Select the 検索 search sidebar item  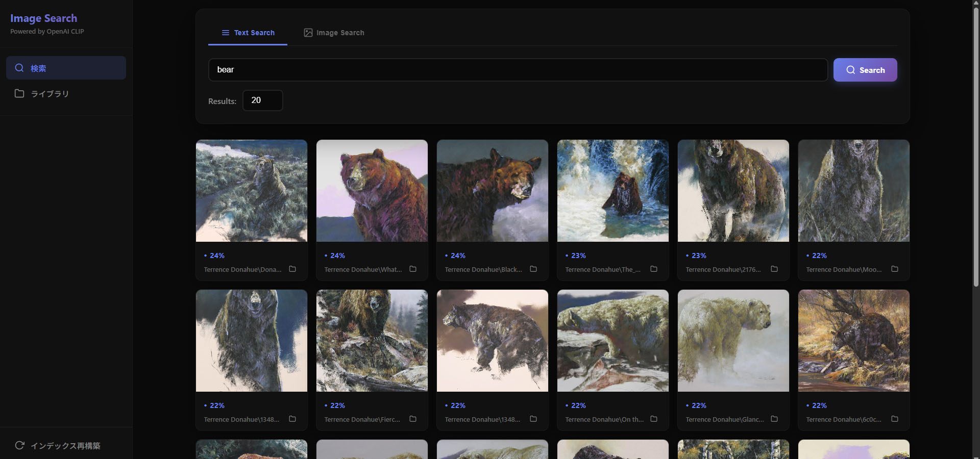(66, 68)
